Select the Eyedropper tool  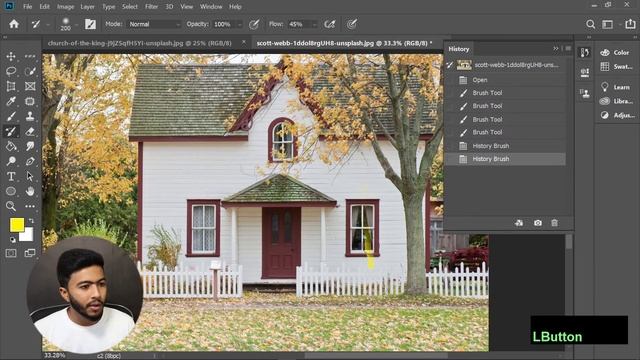11,101
